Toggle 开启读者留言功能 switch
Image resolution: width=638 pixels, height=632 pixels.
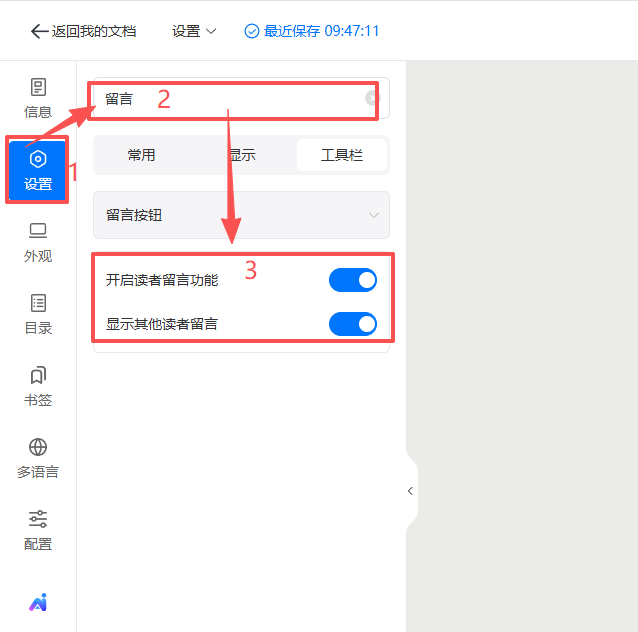click(353, 280)
